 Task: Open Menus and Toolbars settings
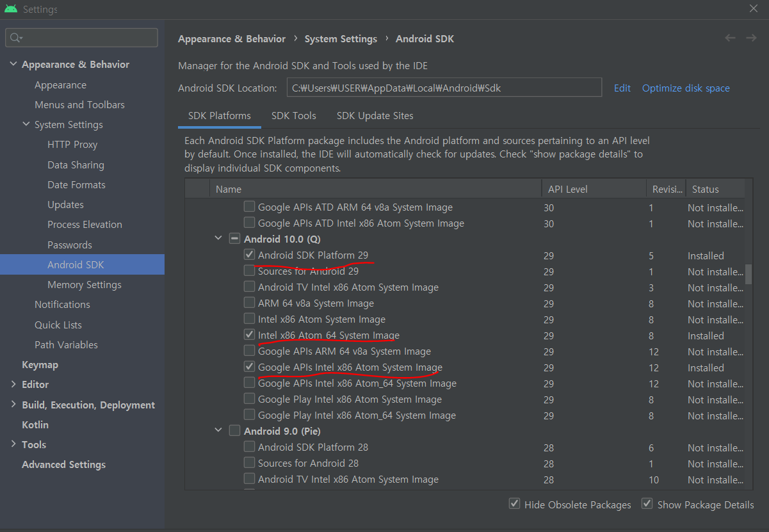pos(79,105)
